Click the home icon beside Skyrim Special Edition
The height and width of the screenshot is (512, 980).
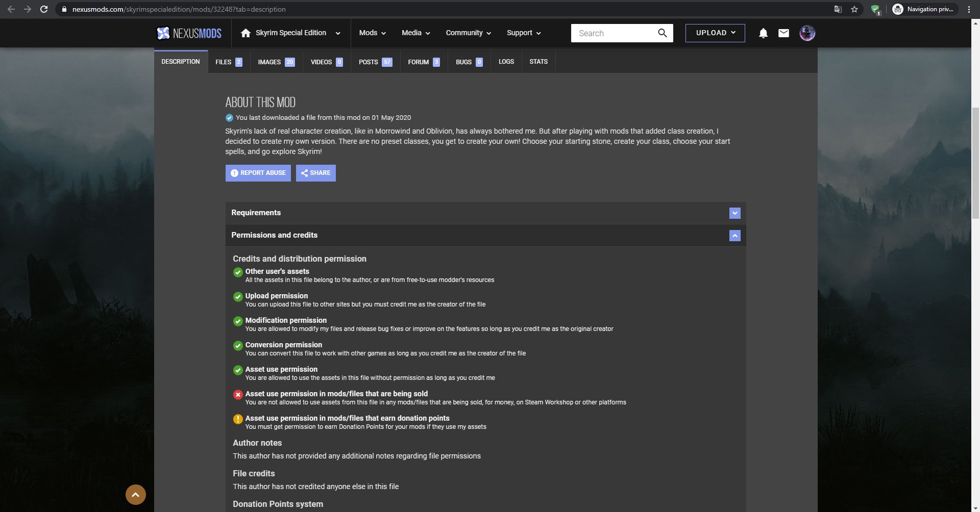246,33
